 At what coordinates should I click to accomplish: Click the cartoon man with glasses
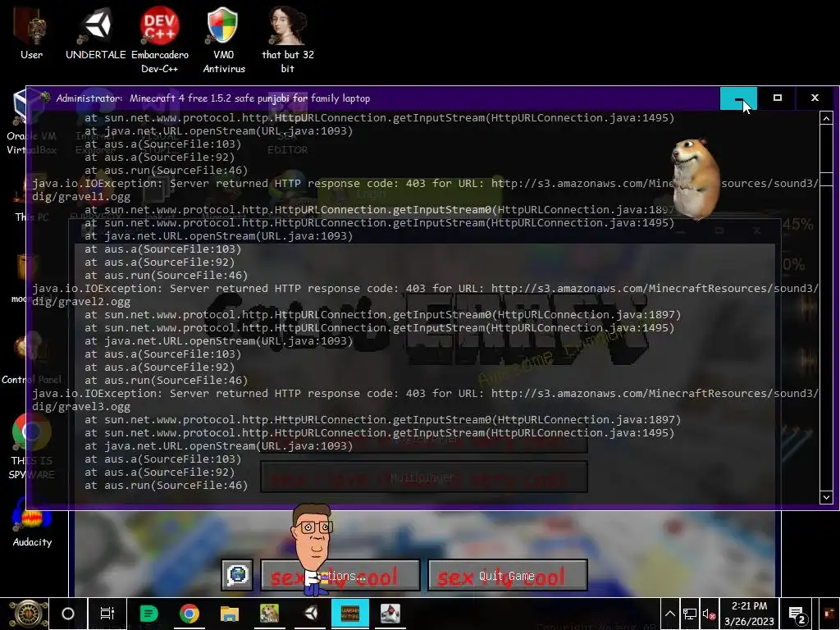point(312,549)
